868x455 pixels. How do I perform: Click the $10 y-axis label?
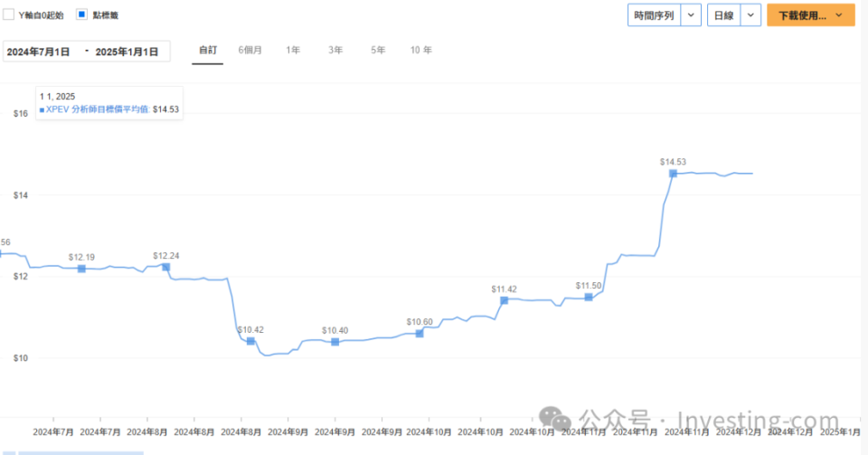[21, 358]
